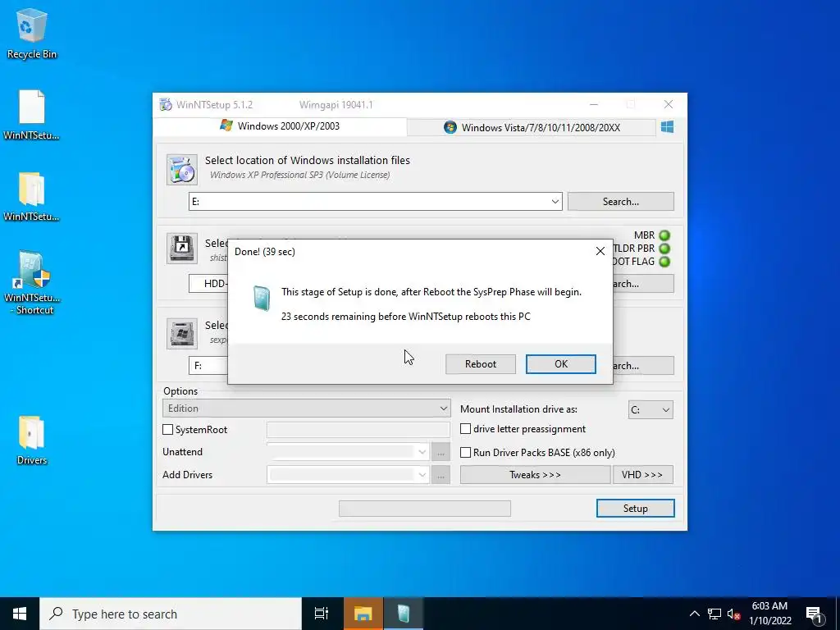Image resolution: width=840 pixels, height=630 pixels.
Task: Click the MBR green status light
Action: click(664, 235)
